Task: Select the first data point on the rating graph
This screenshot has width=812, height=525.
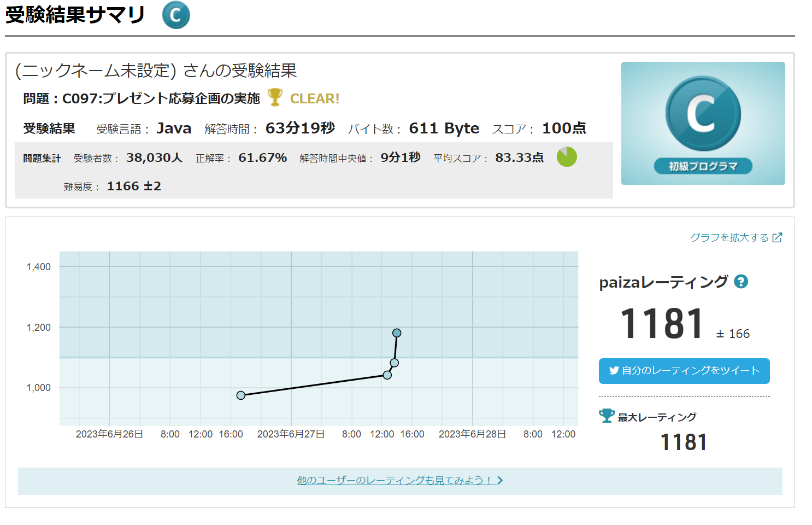Action: click(241, 395)
